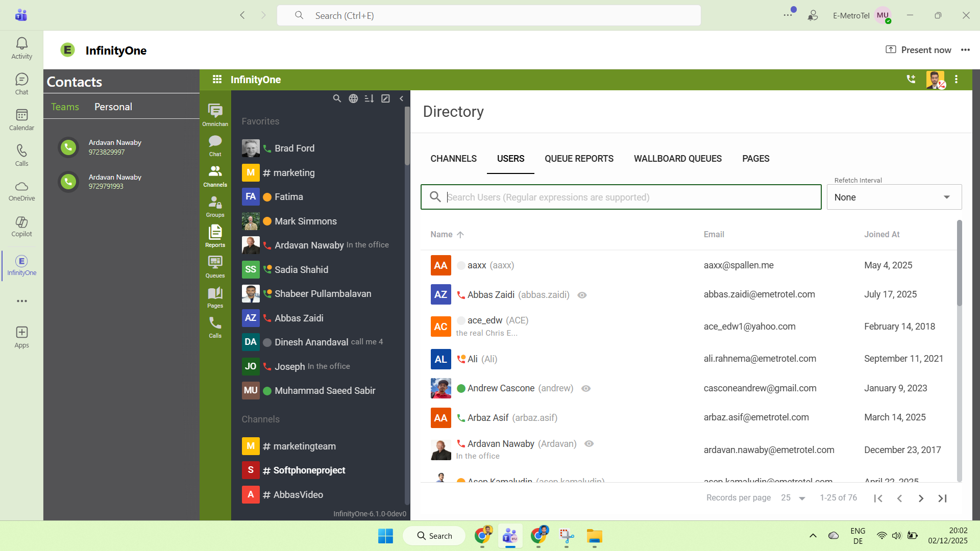
Task: Switch to the QUEUE REPORTS tab
Action: pos(579,159)
